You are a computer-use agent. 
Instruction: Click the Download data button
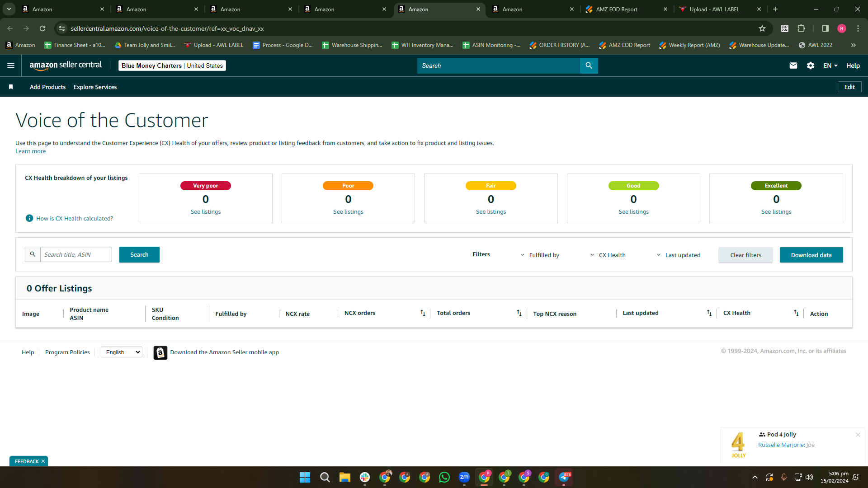tap(811, 255)
